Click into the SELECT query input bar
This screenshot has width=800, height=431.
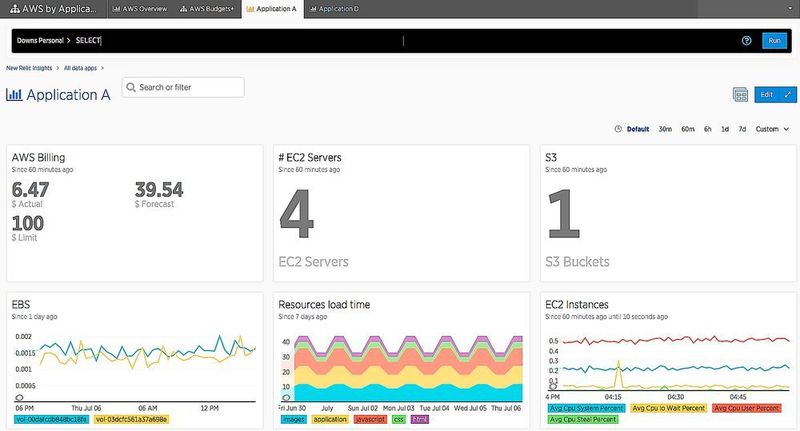pos(403,40)
